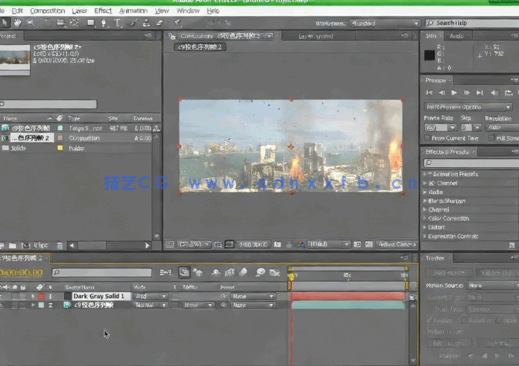Open Parent dropdown for Dark Gray Solid 1

[x=253, y=296]
